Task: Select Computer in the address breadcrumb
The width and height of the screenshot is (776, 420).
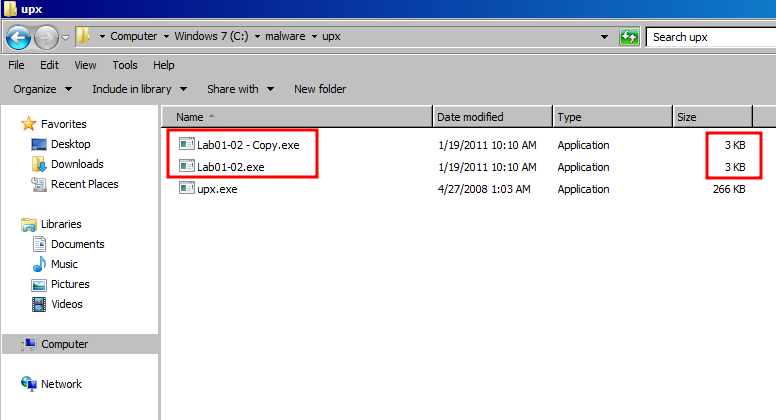Action: [x=134, y=36]
